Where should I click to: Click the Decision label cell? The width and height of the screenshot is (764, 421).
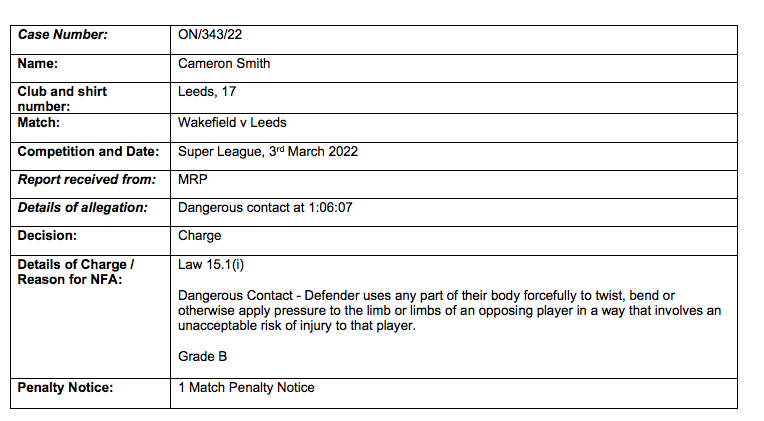[91, 241]
